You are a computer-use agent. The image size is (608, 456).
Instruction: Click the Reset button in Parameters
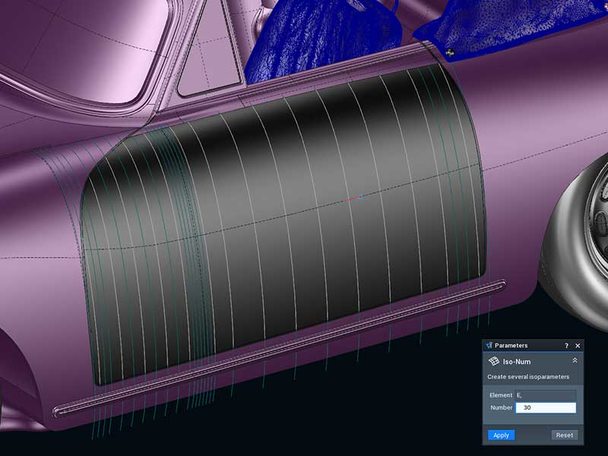click(x=564, y=435)
